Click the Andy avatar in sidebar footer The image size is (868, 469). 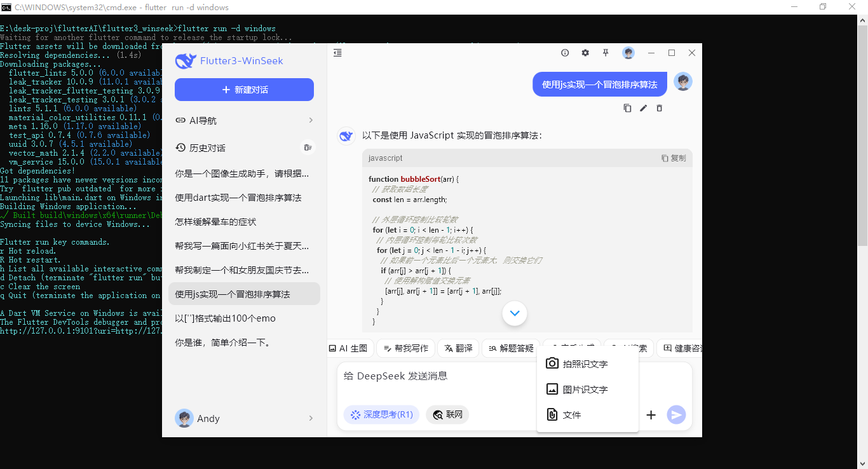(x=184, y=418)
